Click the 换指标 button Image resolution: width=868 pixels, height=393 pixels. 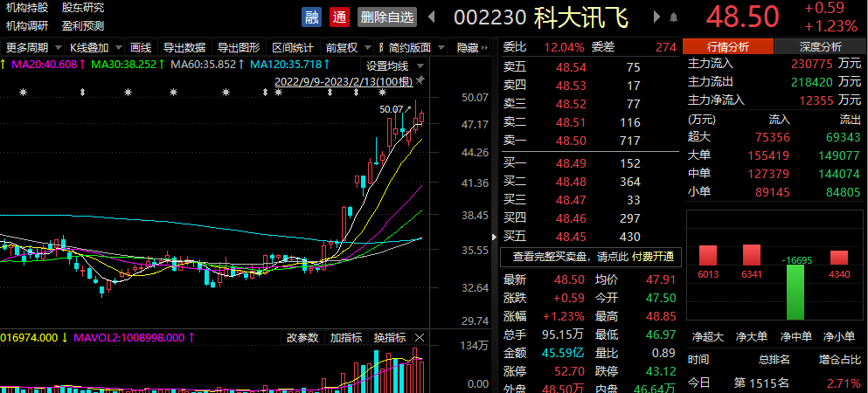pyautogui.click(x=390, y=338)
